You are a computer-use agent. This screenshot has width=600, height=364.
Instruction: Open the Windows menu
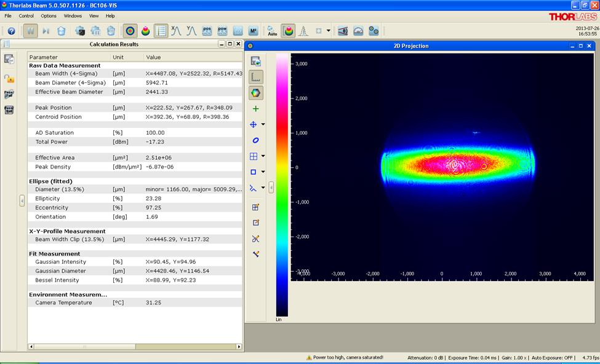[73, 15]
